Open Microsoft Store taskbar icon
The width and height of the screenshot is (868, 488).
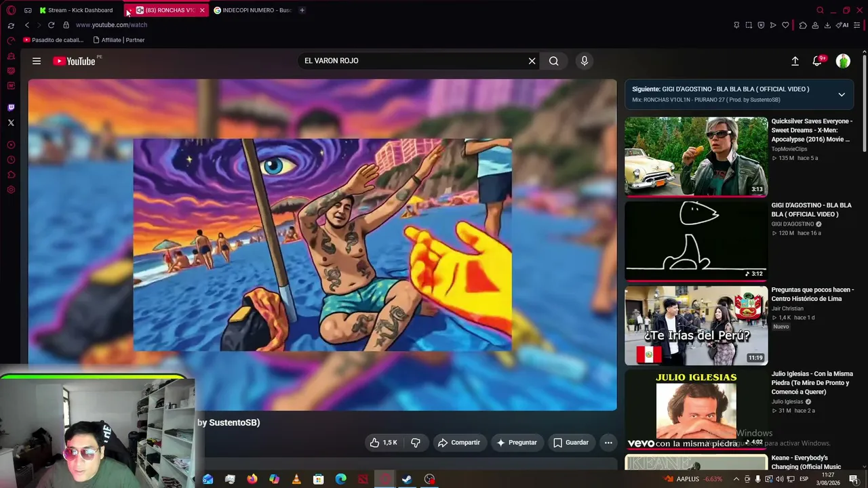click(319, 479)
